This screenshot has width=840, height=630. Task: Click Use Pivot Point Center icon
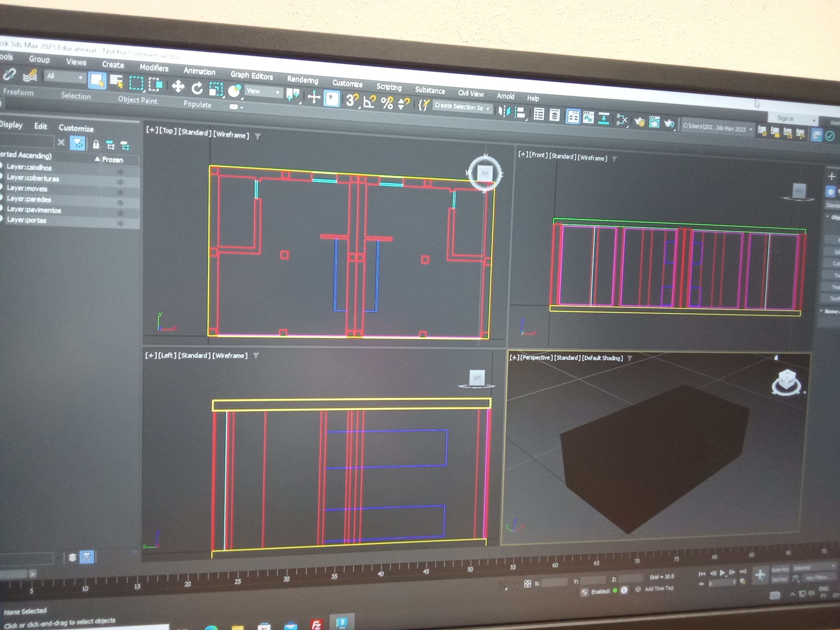pyautogui.click(x=293, y=95)
